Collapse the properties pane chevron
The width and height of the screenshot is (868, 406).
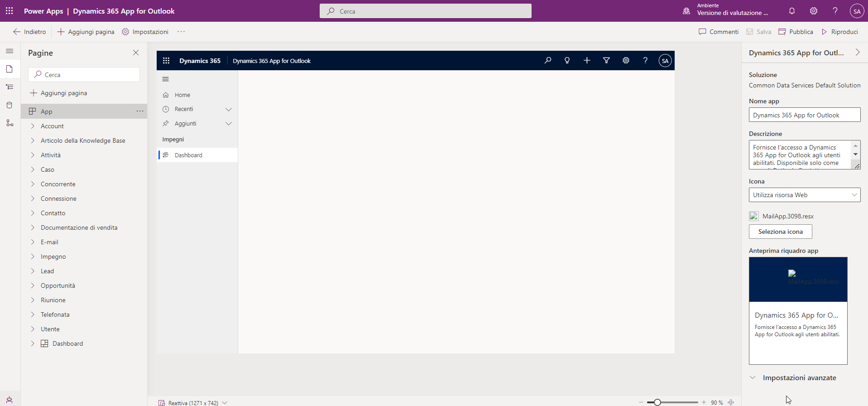[858, 53]
